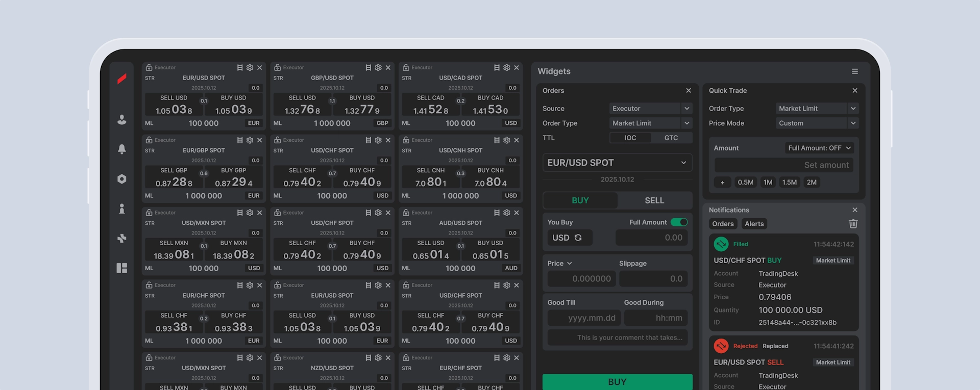
Task: Switch to the SELL tab
Action: pyautogui.click(x=654, y=200)
